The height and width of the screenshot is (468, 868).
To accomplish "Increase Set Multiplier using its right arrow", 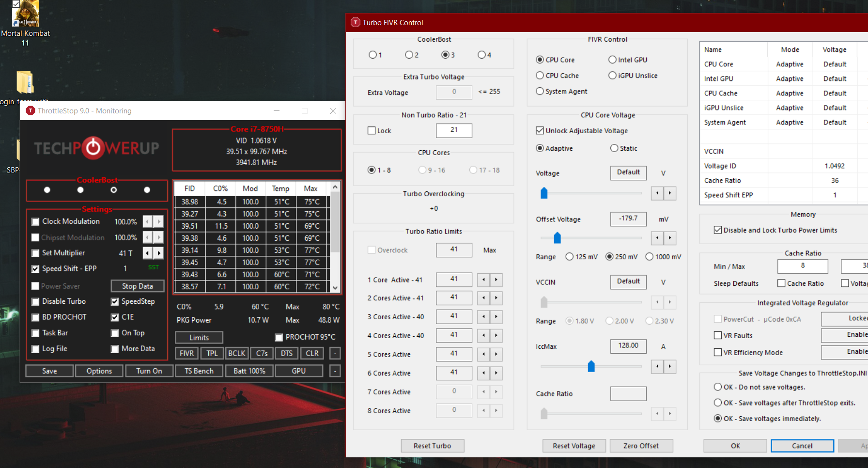I will pos(159,253).
